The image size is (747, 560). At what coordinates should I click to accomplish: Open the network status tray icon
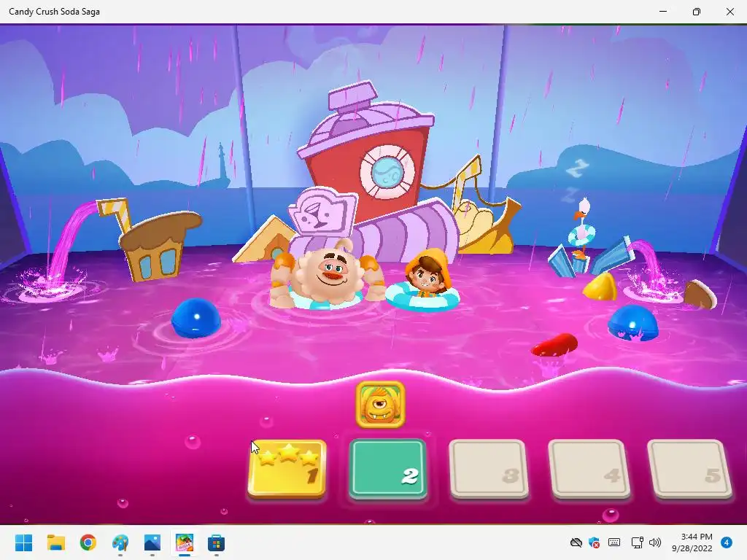[x=637, y=542]
